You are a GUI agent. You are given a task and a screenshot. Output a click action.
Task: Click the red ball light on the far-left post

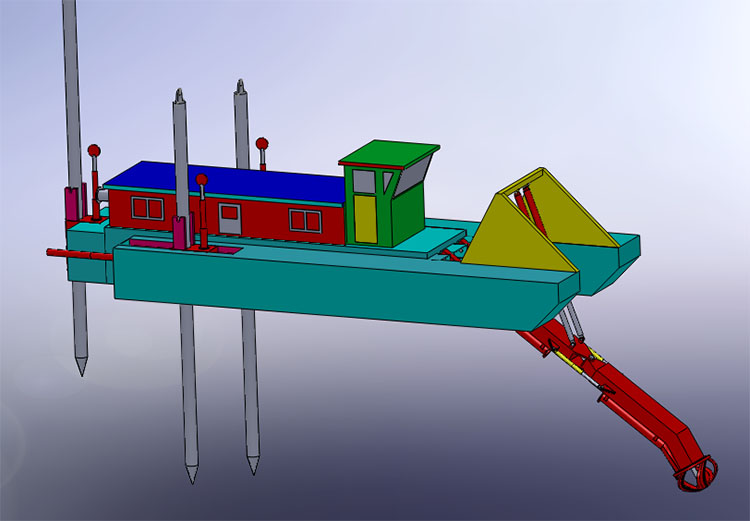[x=93, y=151]
